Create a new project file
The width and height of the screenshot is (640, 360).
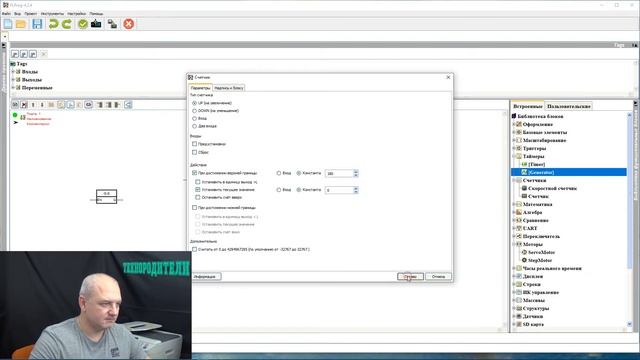click(8, 24)
